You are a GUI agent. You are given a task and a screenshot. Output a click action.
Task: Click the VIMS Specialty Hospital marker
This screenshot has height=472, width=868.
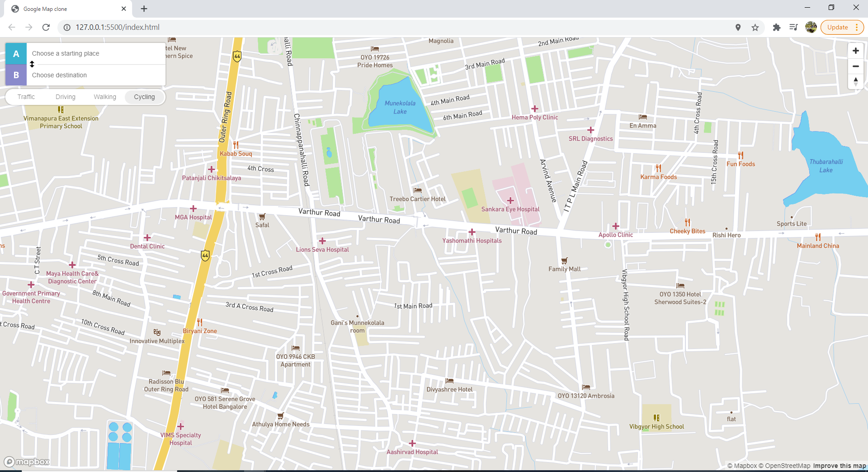coord(180,426)
